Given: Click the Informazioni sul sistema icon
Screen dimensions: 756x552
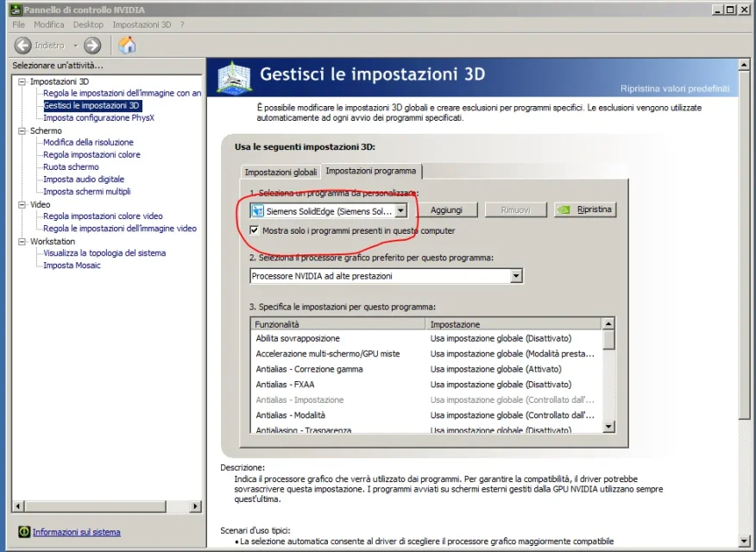Looking at the screenshot, I should click(x=24, y=532).
